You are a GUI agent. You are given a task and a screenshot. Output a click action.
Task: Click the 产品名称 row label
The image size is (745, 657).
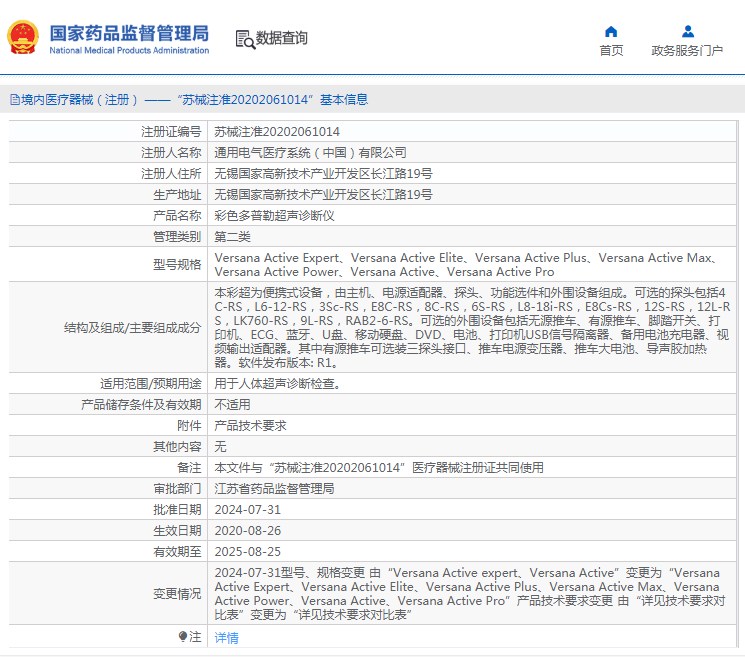coord(177,216)
